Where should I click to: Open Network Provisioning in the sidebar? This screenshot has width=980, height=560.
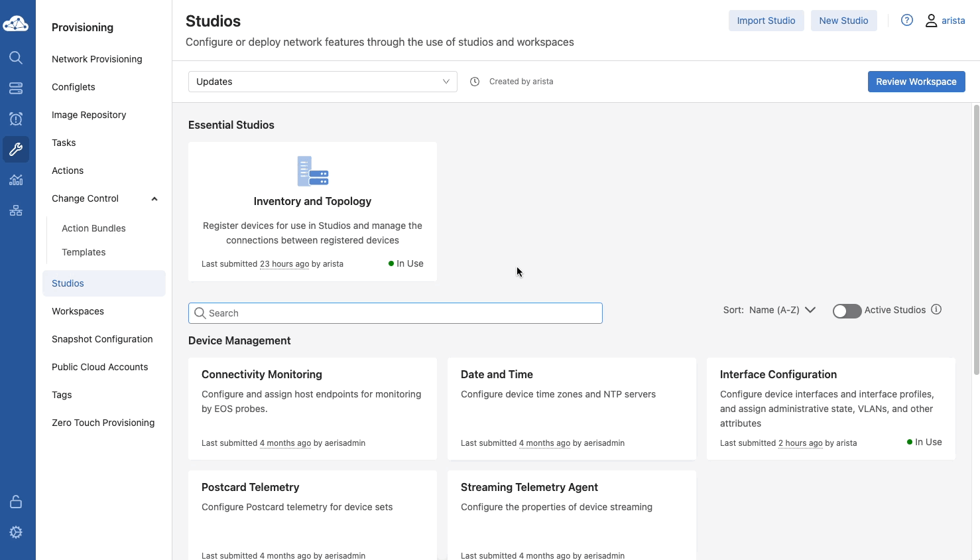pos(97,59)
